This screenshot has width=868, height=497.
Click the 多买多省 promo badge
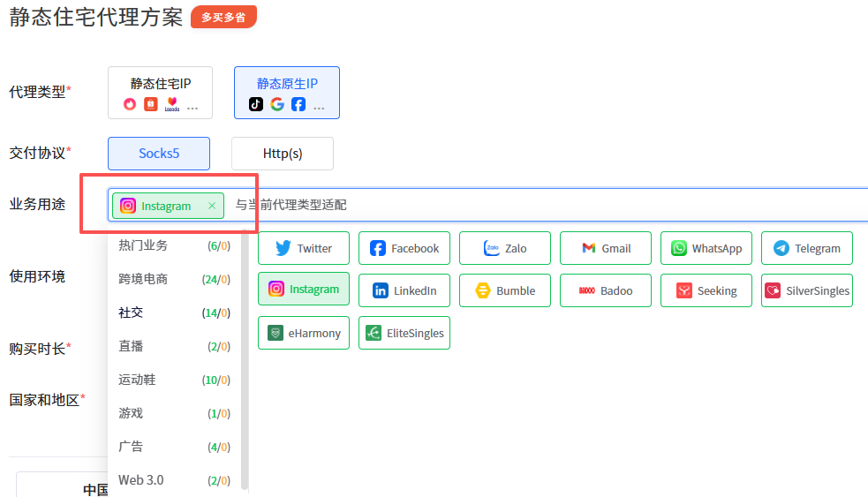click(x=223, y=17)
